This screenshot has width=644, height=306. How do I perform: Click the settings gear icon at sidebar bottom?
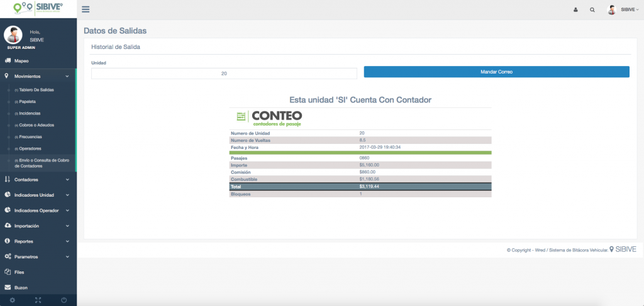pos(13,300)
